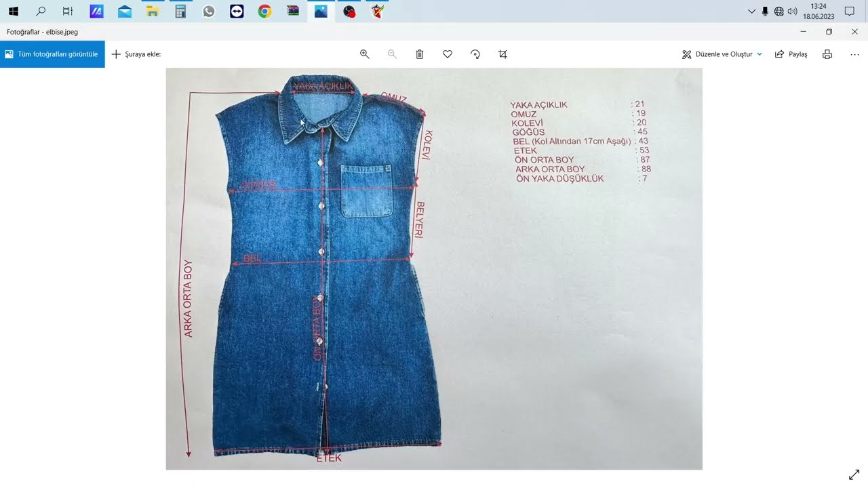868x488 pixels.
Task: Rotate the image using rotate icon
Action: click(x=475, y=54)
